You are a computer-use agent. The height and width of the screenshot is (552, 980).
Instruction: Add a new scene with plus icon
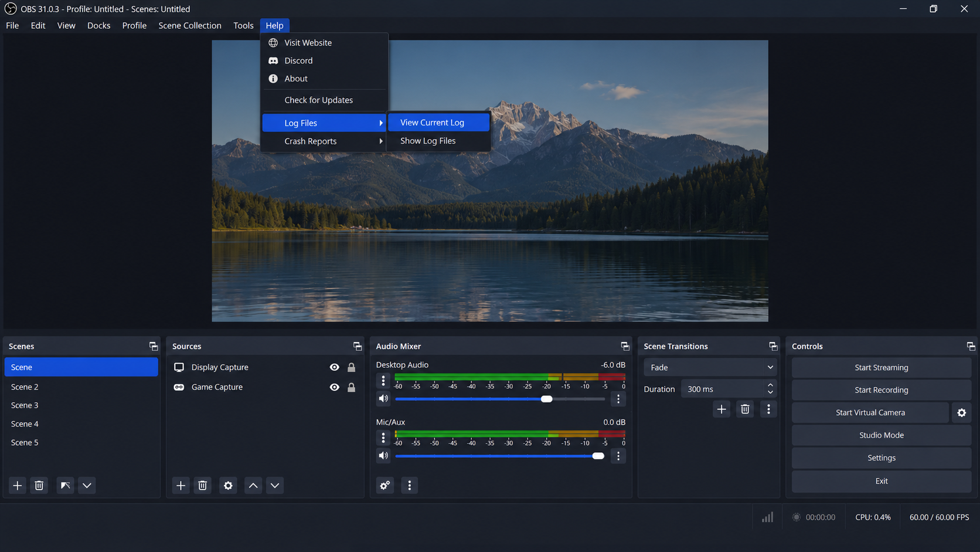[18, 485]
